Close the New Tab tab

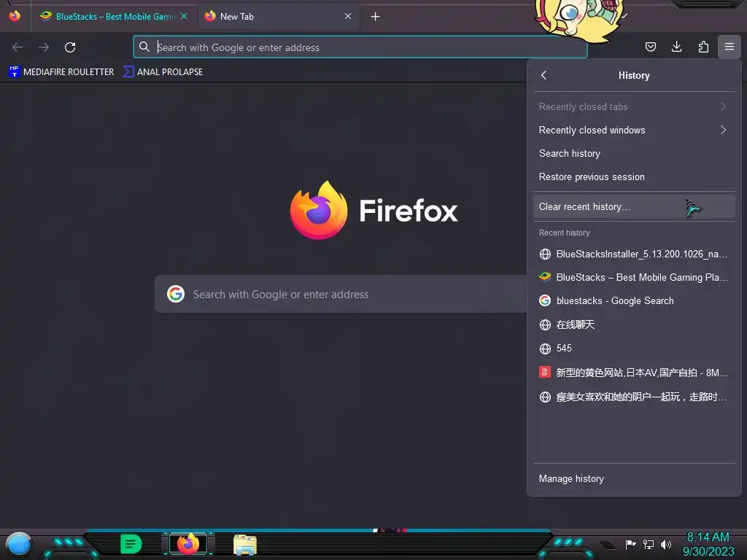click(348, 16)
